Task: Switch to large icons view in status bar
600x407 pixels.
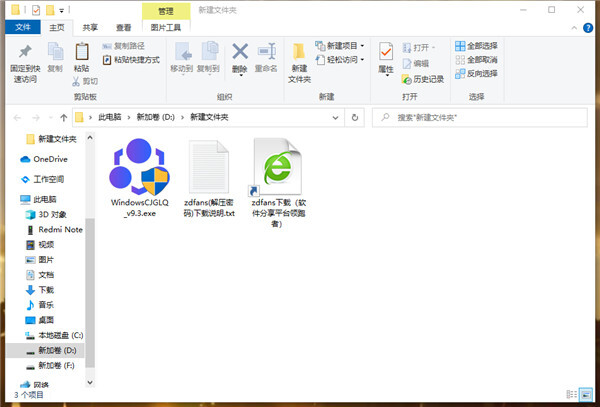Action: coord(585,394)
